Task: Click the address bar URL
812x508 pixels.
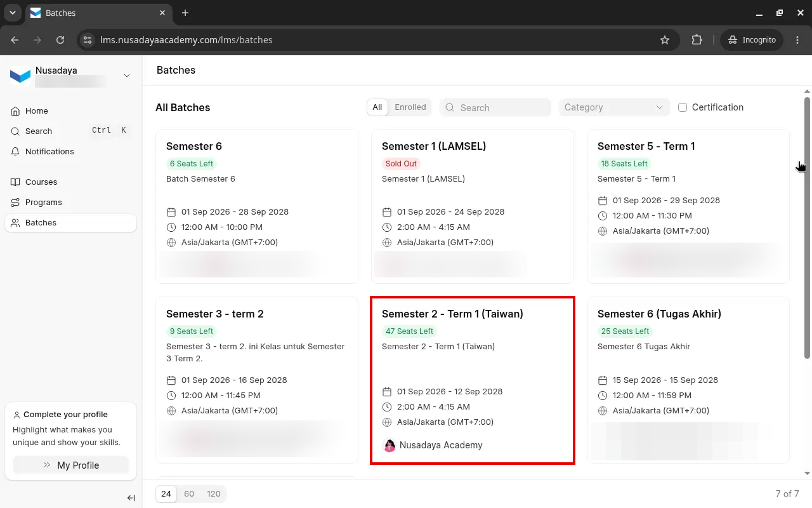Action: [187, 39]
